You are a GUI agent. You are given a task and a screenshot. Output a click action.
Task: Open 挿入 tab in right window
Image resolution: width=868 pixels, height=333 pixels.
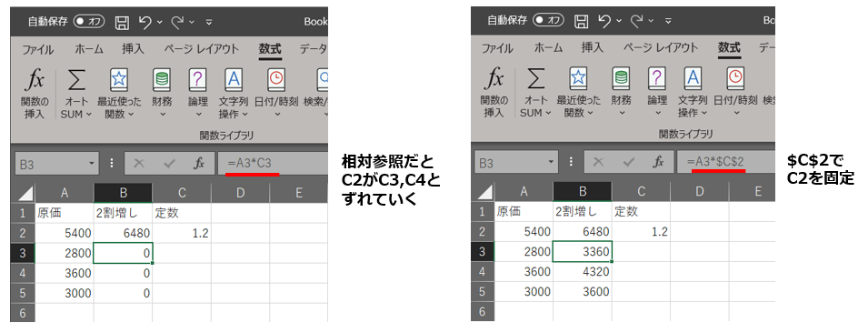[x=593, y=47]
